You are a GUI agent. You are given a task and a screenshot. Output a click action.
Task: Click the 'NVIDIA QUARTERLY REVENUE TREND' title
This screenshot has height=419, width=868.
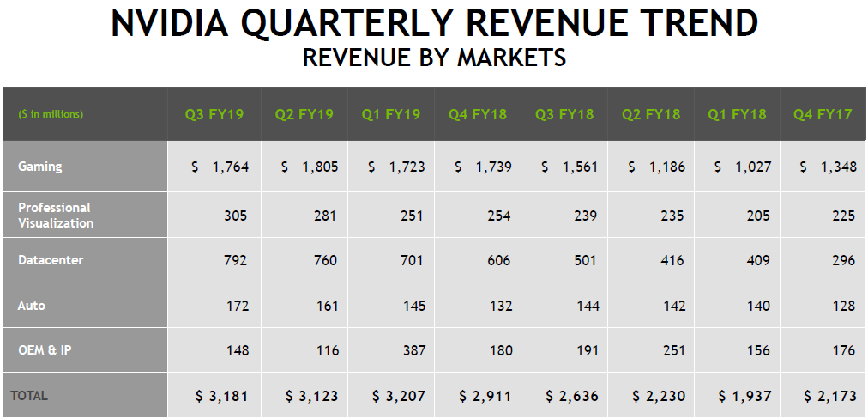tap(435, 24)
